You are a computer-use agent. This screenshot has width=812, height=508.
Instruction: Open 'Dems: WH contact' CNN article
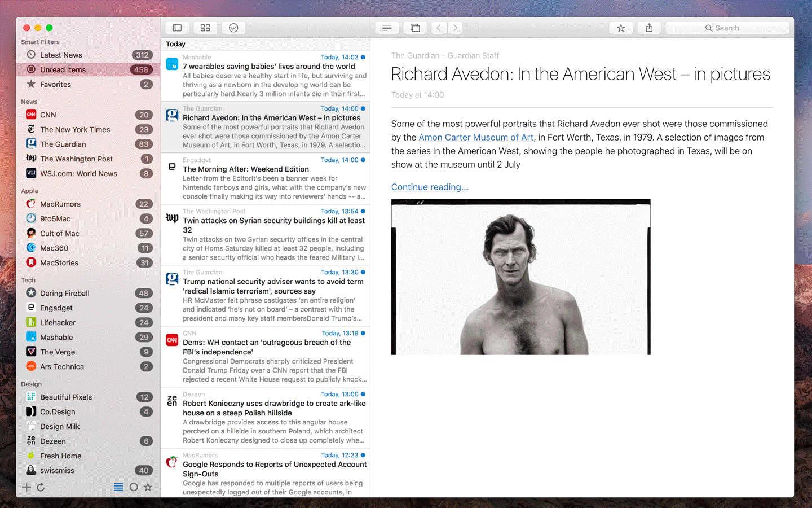tap(266, 356)
